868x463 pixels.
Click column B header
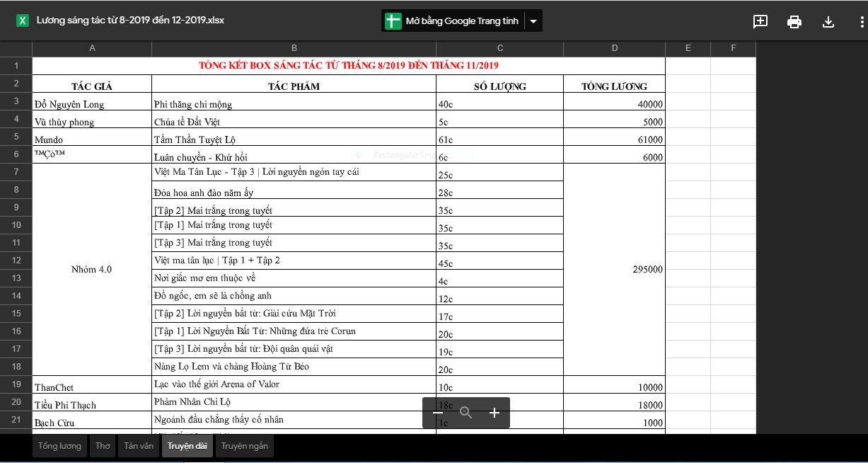coord(294,48)
